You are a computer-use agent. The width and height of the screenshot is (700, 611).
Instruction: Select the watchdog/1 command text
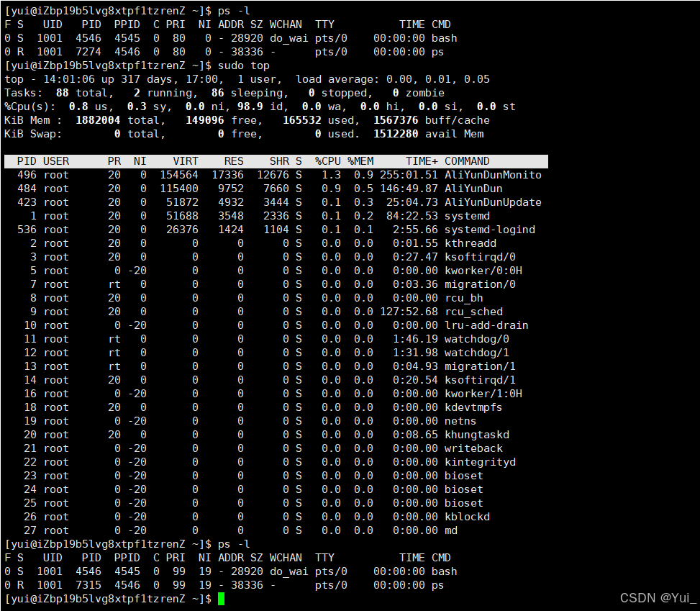click(477, 353)
